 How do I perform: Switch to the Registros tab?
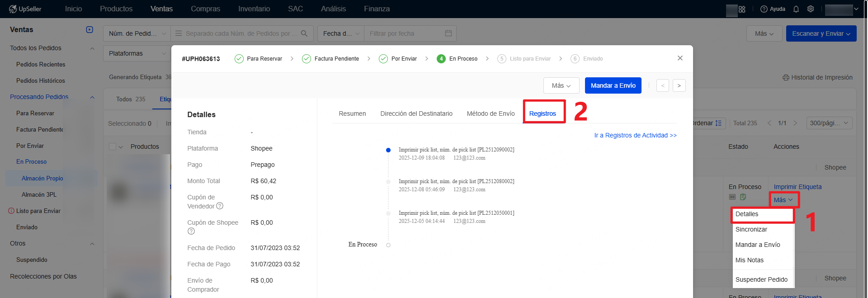(542, 114)
